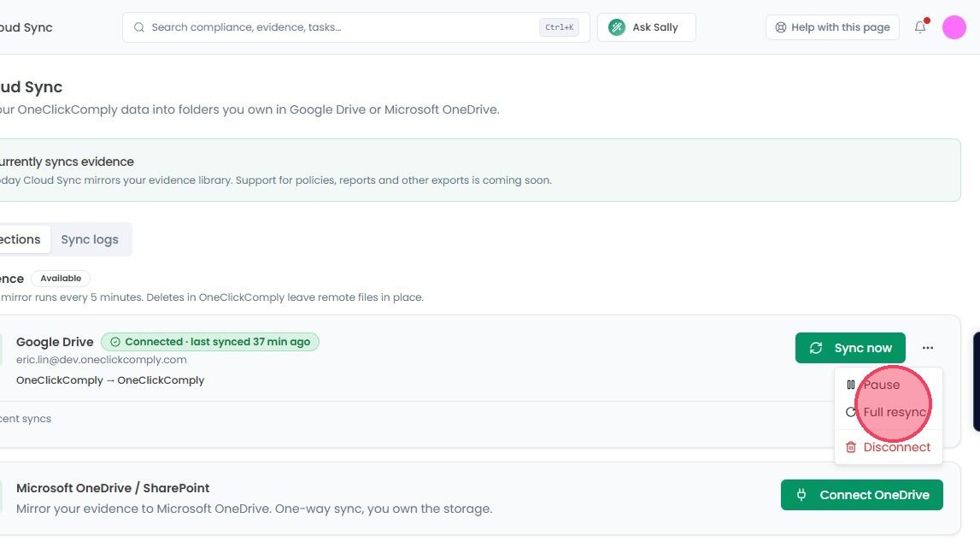Click the Ctrl+K shortcut badge

click(559, 27)
